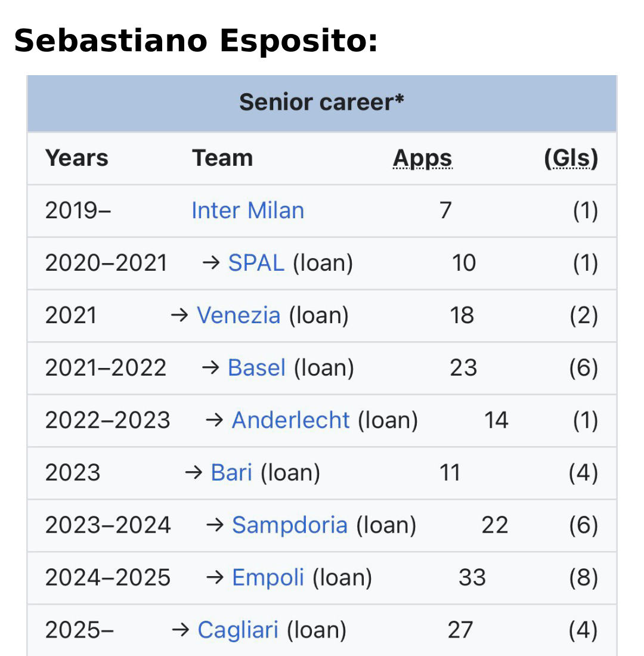Open the Cagliari loan link
Screen dimensions: 644x656
click(238, 630)
